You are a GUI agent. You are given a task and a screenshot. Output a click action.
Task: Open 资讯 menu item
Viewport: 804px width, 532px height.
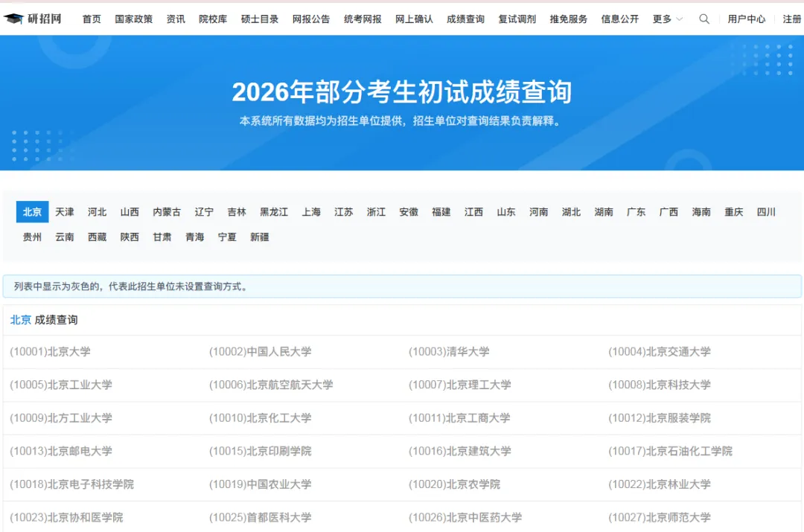(176, 19)
